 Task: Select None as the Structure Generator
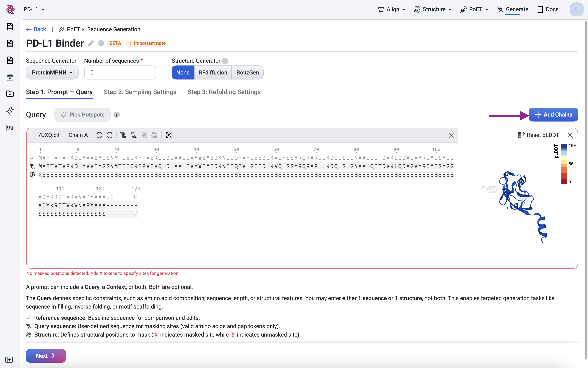183,72
